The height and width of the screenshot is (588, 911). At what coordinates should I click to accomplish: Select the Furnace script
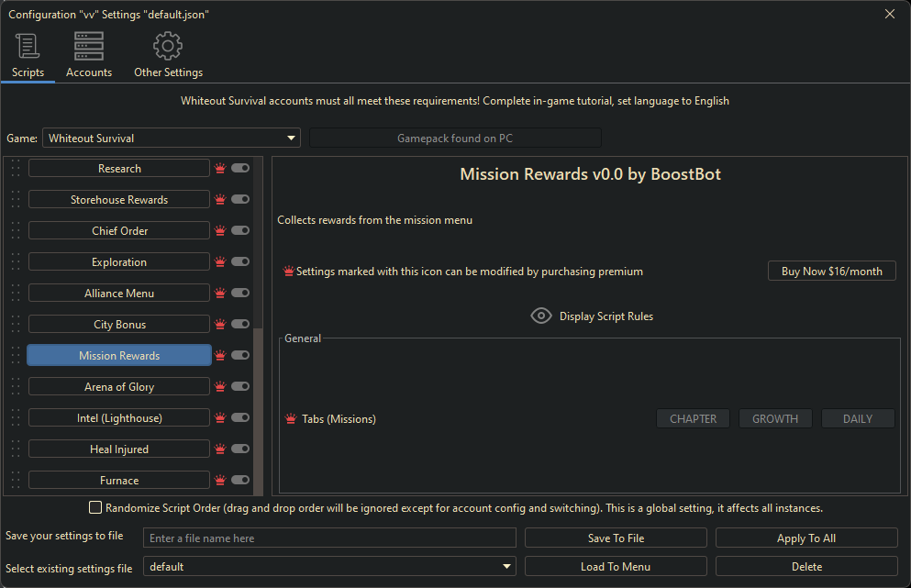tap(119, 480)
